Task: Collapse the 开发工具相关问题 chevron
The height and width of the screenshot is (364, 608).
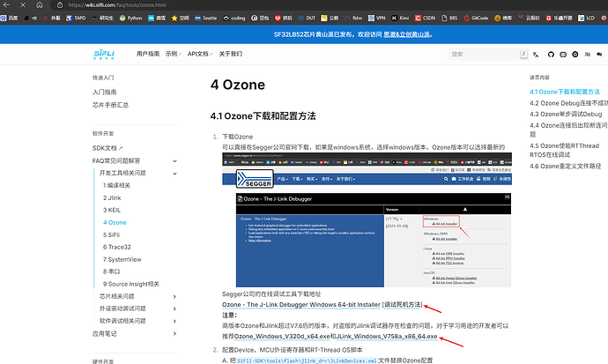Action: tap(174, 174)
